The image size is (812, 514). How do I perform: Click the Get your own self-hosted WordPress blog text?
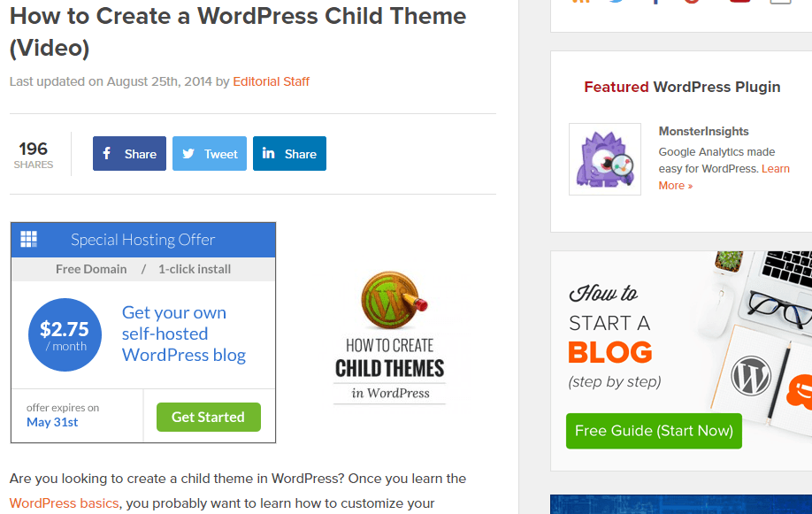[184, 334]
